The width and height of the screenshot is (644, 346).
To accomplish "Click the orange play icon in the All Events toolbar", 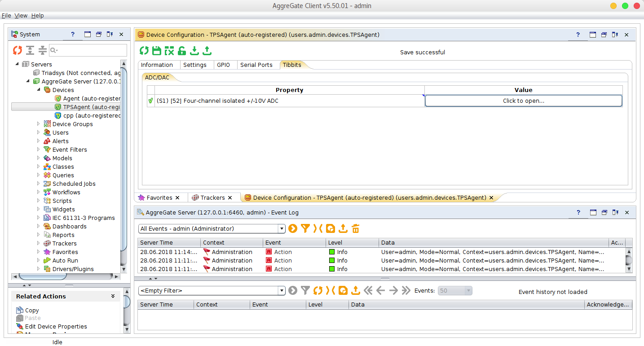I will pyautogui.click(x=293, y=228).
